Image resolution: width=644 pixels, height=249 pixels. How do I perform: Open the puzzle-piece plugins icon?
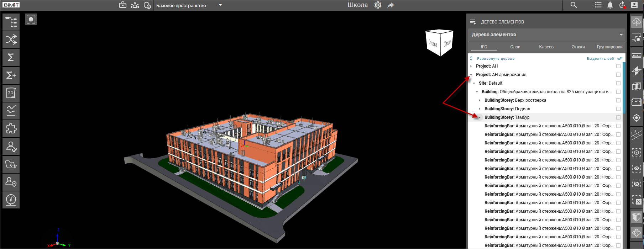[11, 128]
